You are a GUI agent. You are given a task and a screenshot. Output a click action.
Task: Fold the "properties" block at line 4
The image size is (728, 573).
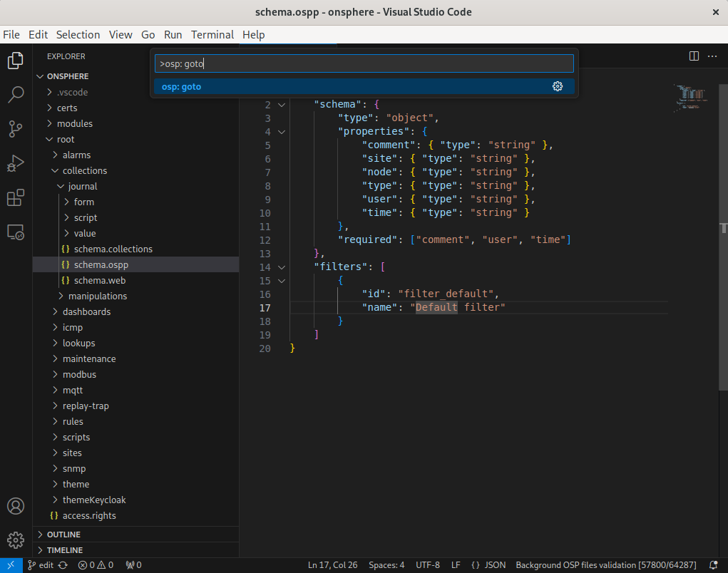pos(282,132)
